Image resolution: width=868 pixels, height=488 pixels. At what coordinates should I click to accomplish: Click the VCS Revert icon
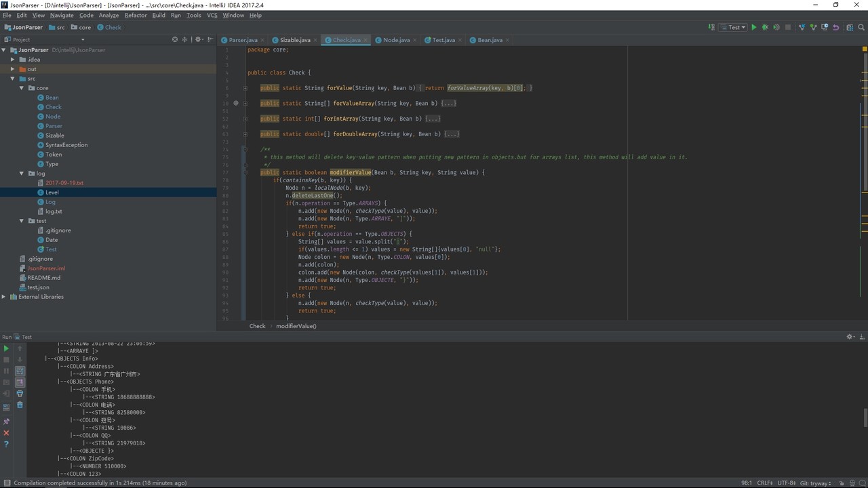coord(835,27)
